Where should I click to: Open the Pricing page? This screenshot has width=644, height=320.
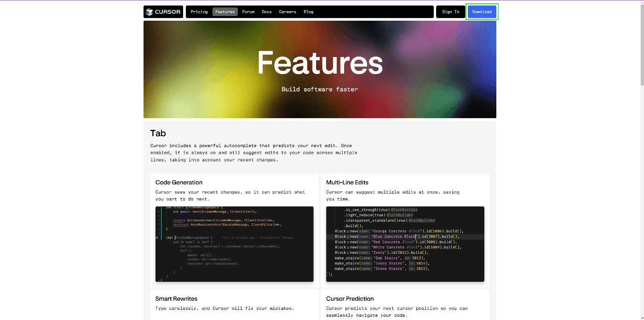[199, 11]
